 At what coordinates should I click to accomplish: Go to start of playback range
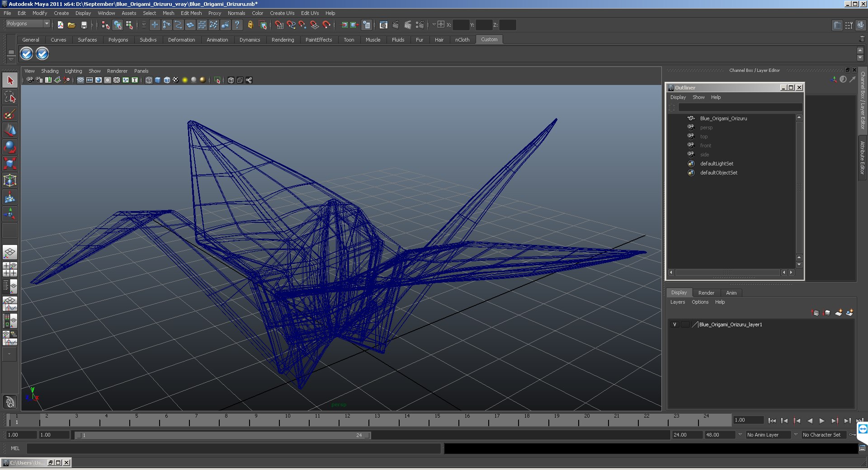[772, 421]
